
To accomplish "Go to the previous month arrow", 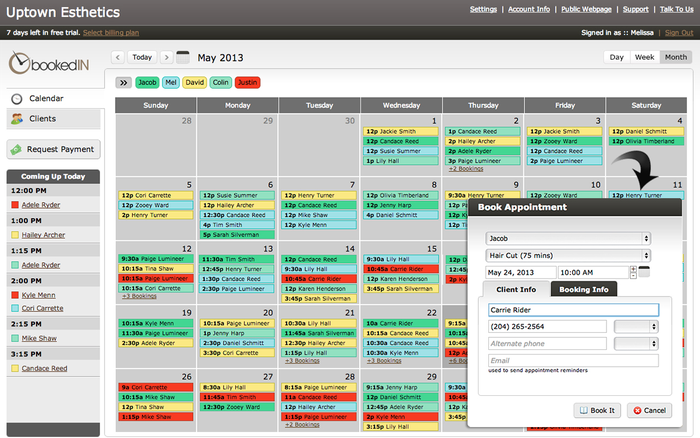I will click(x=117, y=58).
